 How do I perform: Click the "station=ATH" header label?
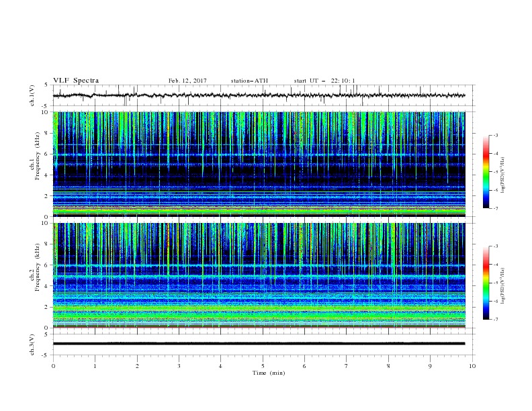(x=249, y=81)
